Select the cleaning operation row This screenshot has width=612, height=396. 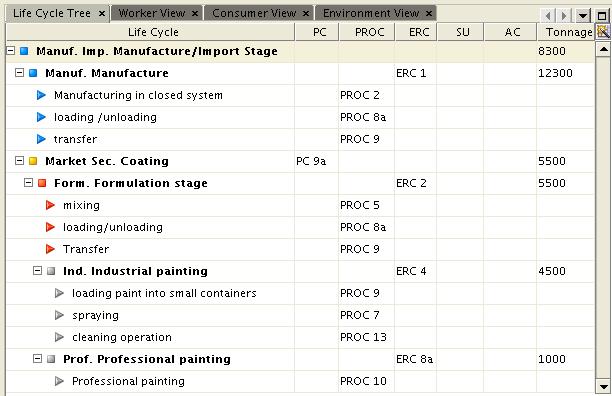click(300, 337)
